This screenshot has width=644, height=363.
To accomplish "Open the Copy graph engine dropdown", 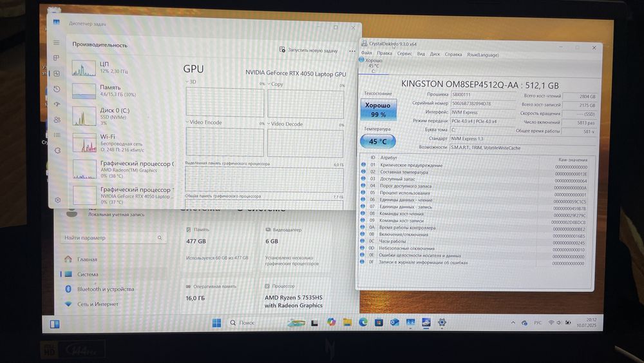I will pos(276,84).
